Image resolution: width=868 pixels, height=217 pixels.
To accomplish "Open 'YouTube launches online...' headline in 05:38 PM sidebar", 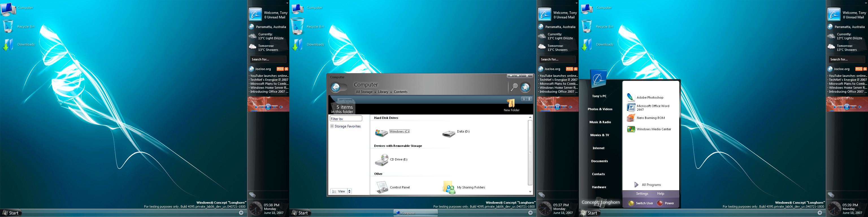I will point(268,76).
